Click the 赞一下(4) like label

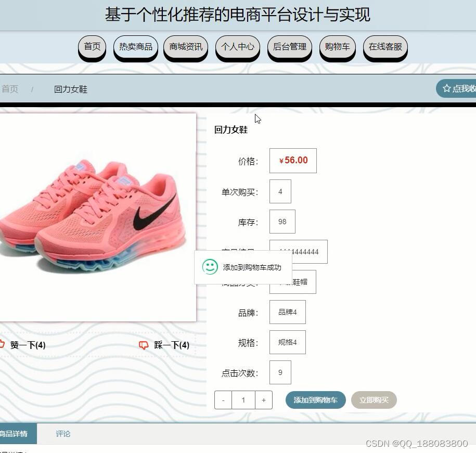coord(28,345)
